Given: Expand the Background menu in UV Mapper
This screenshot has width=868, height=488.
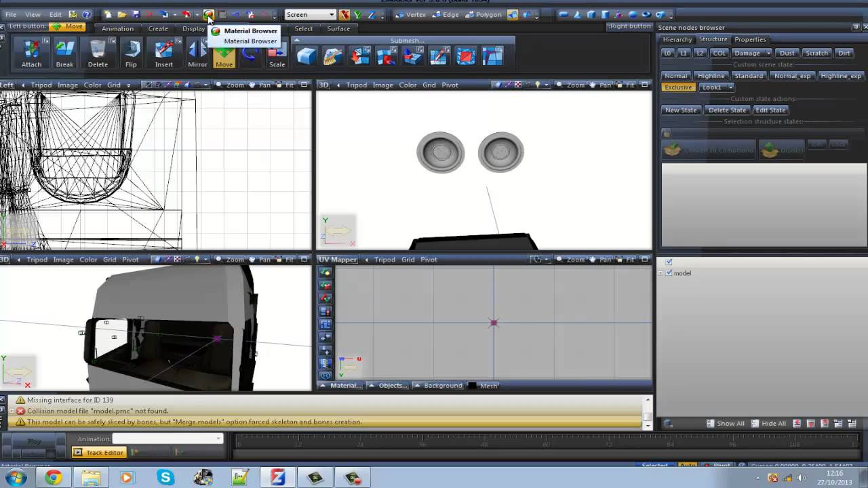Looking at the screenshot, I should point(439,386).
